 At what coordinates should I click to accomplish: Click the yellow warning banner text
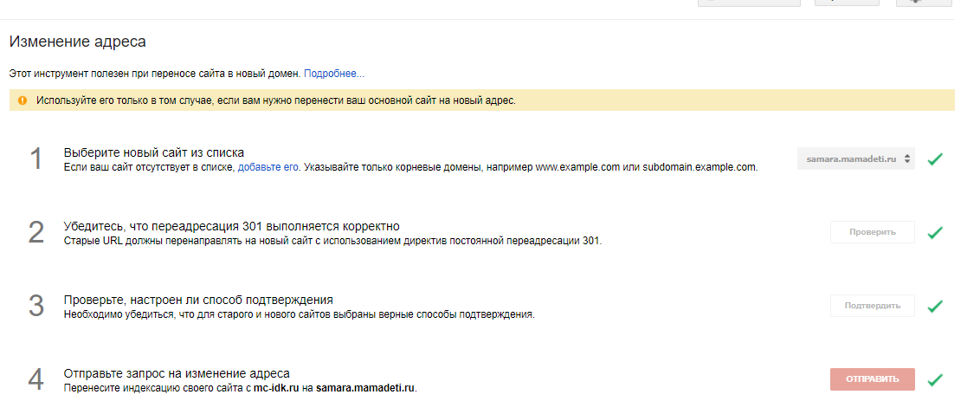point(275,100)
